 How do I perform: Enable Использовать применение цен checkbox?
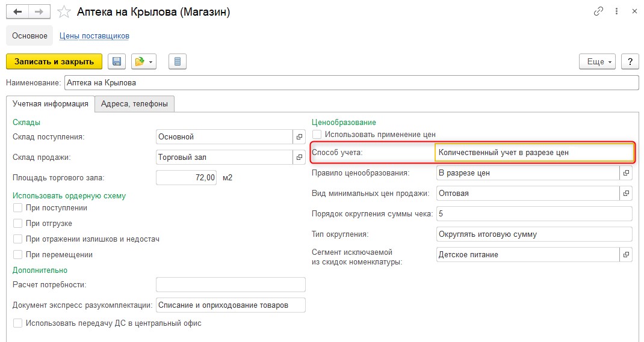pos(317,135)
